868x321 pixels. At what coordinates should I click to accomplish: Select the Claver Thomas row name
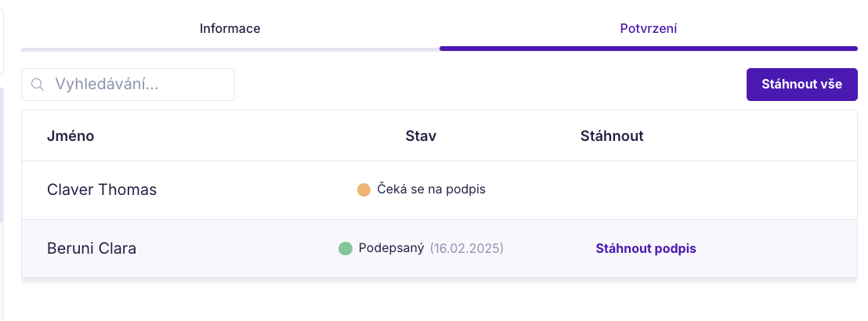tap(102, 189)
